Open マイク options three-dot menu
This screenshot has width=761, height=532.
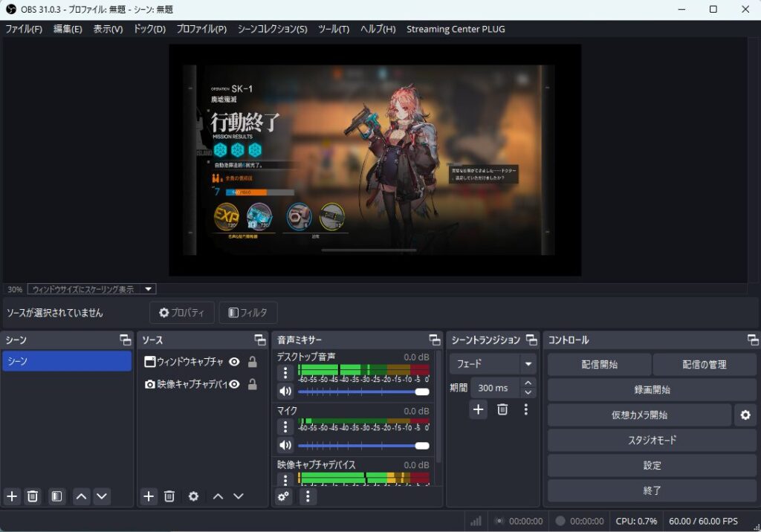pos(285,426)
